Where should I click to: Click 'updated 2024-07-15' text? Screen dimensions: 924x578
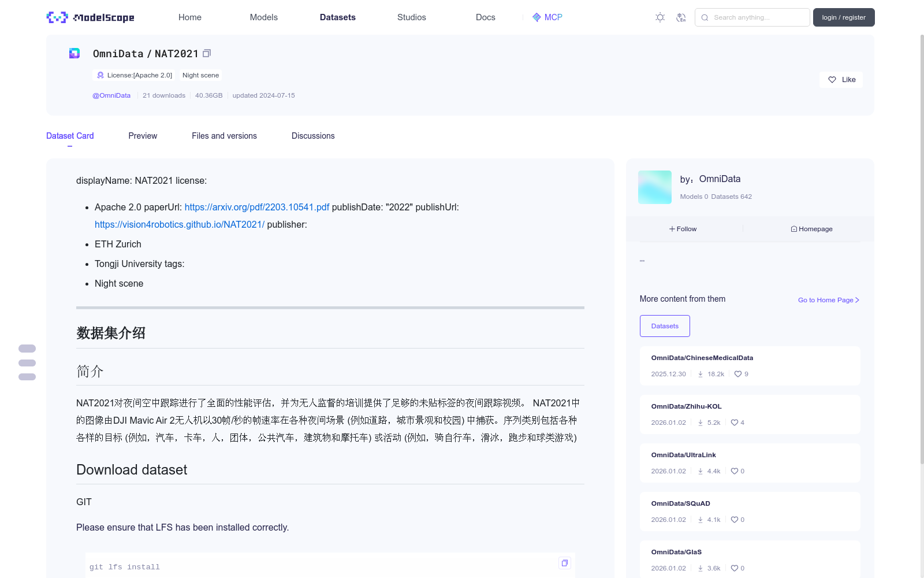pos(263,95)
